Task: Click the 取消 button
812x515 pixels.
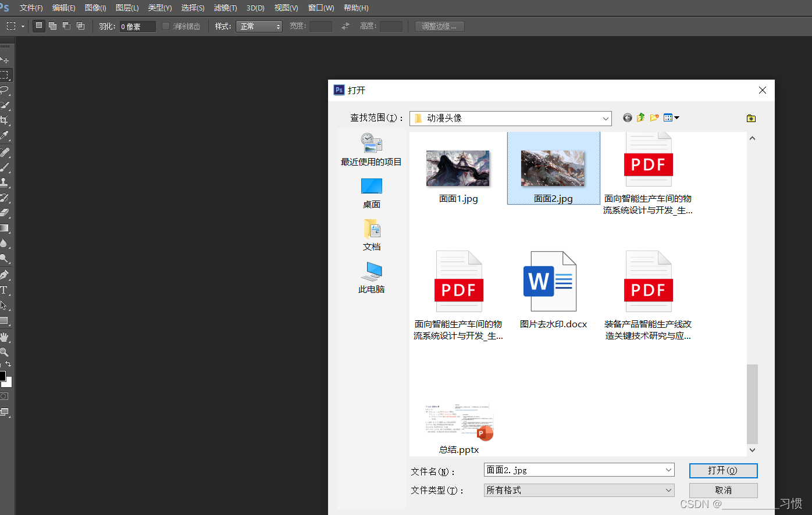Action: click(722, 490)
